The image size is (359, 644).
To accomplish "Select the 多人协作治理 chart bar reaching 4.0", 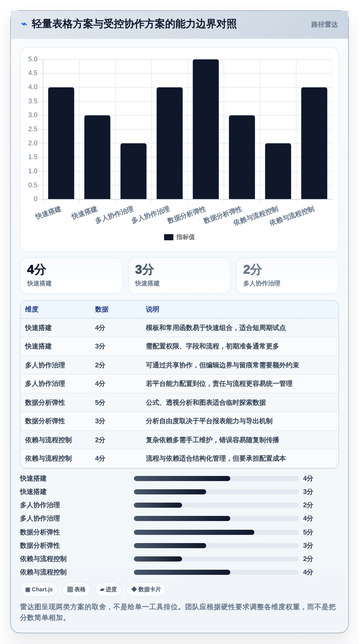I will 169,143.
